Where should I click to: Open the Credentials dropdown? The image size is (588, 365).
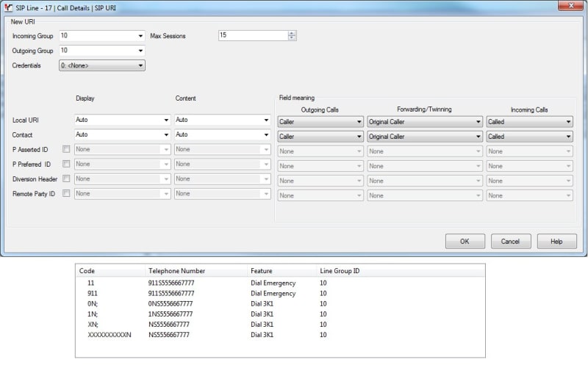coord(102,65)
